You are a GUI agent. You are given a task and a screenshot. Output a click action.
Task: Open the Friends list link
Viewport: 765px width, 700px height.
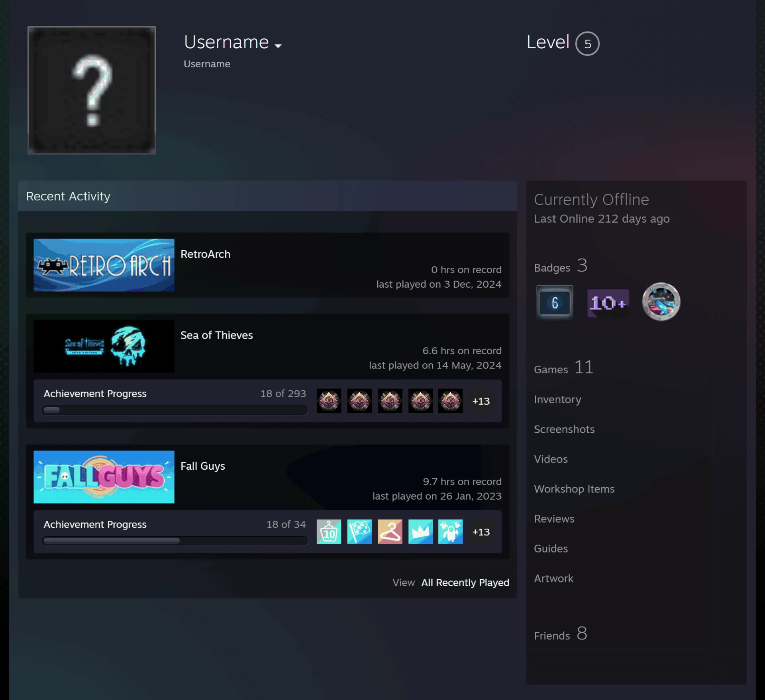click(x=561, y=634)
